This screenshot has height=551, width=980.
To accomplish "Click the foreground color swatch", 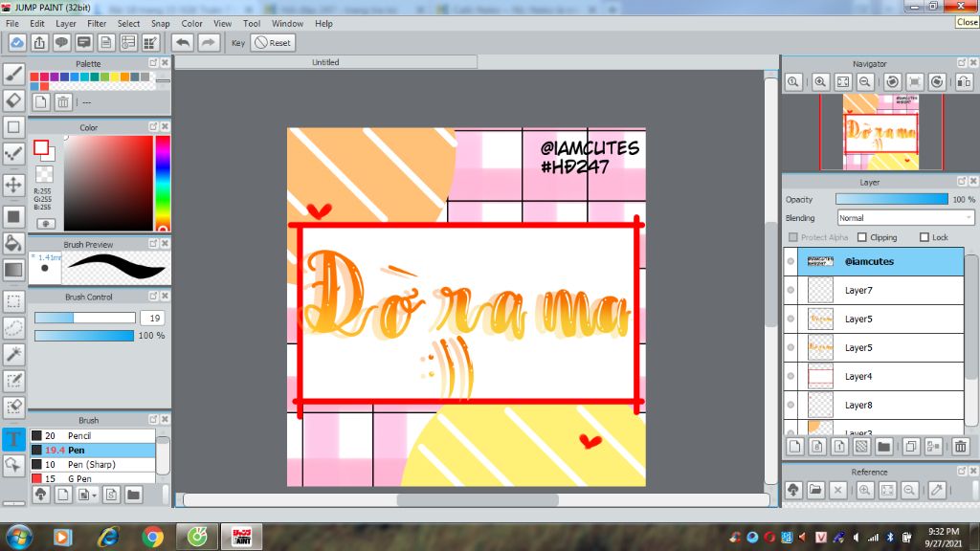I will (41, 148).
